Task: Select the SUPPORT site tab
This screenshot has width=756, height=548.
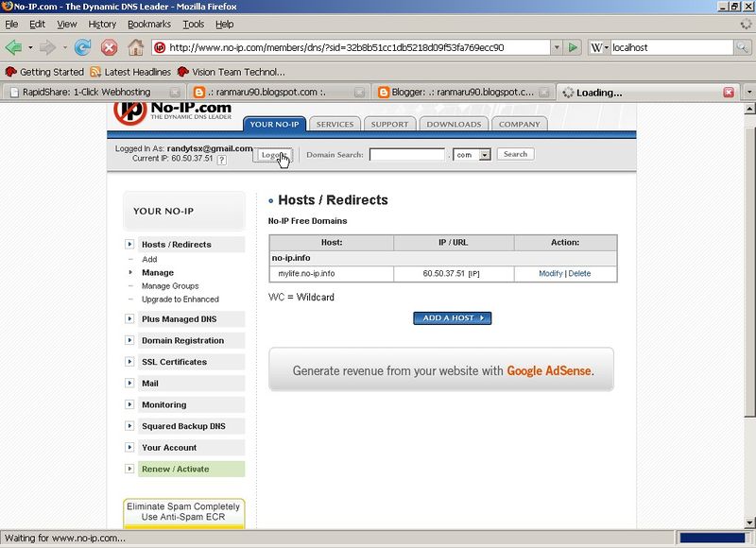Action: point(389,124)
